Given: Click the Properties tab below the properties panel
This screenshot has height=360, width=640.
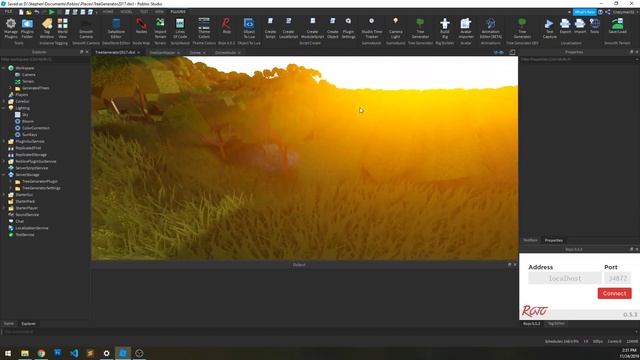Looking at the screenshot, I should [x=553, y=240].
